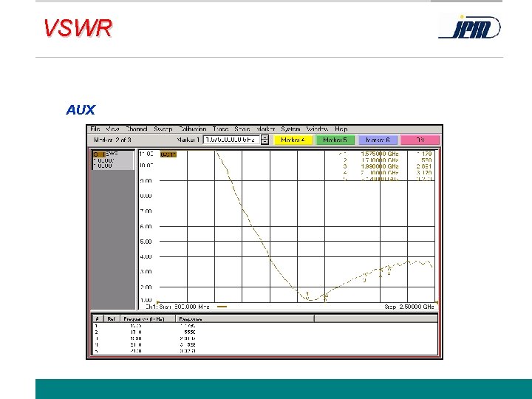The image size is (532, 399).
Task: Click the VSWR slide title
Action: pos(78,28)
